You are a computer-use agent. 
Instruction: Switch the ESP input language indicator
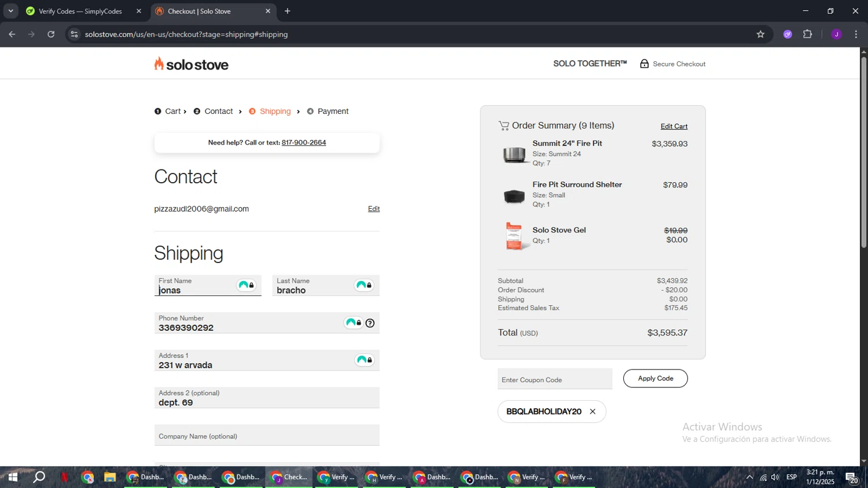(792, 477)
